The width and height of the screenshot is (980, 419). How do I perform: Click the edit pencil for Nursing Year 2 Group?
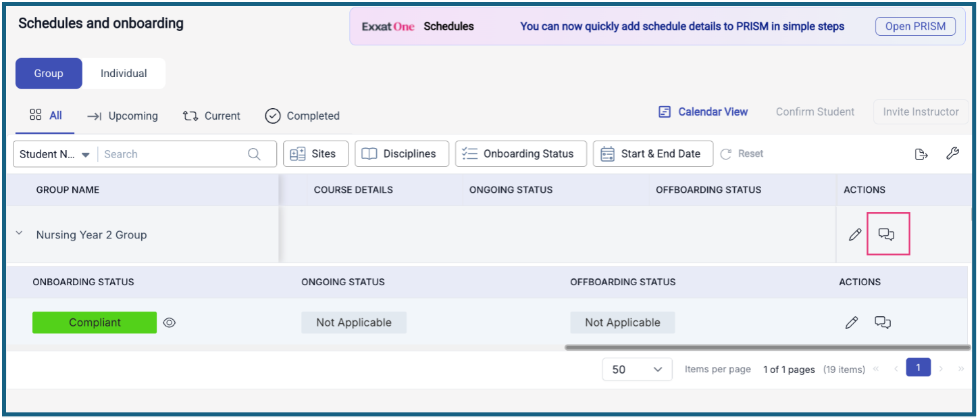855,235
